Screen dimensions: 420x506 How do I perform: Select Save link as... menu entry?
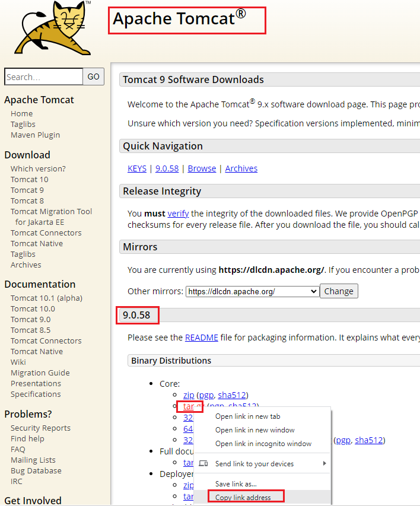pos(236,483)
